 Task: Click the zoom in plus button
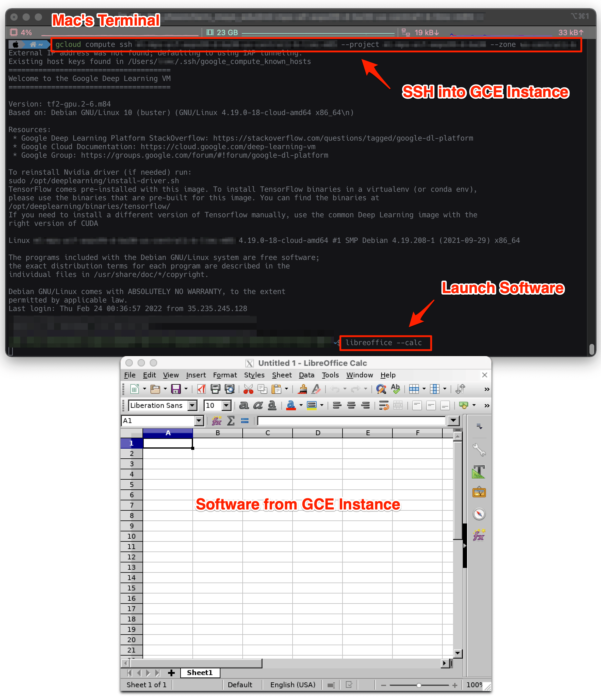coord(455,685)
